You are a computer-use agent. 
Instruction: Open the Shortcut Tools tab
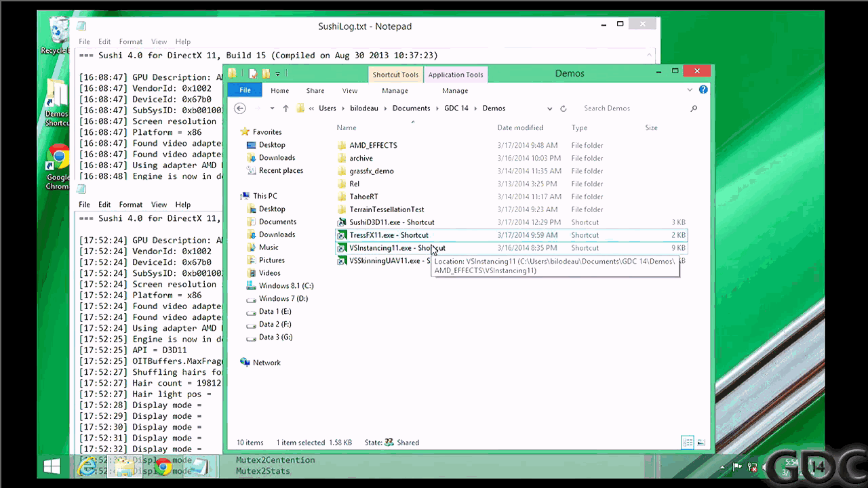click(x=395, y=75)
